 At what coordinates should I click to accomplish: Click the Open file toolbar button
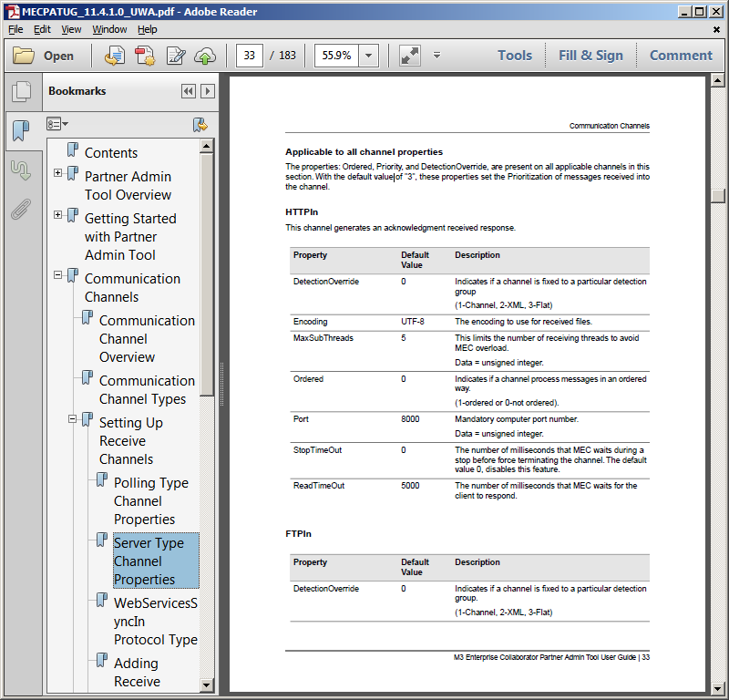44,56
